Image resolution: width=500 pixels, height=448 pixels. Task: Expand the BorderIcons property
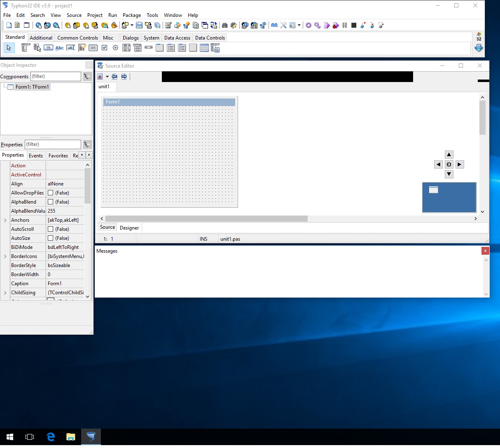click(5, 256)
